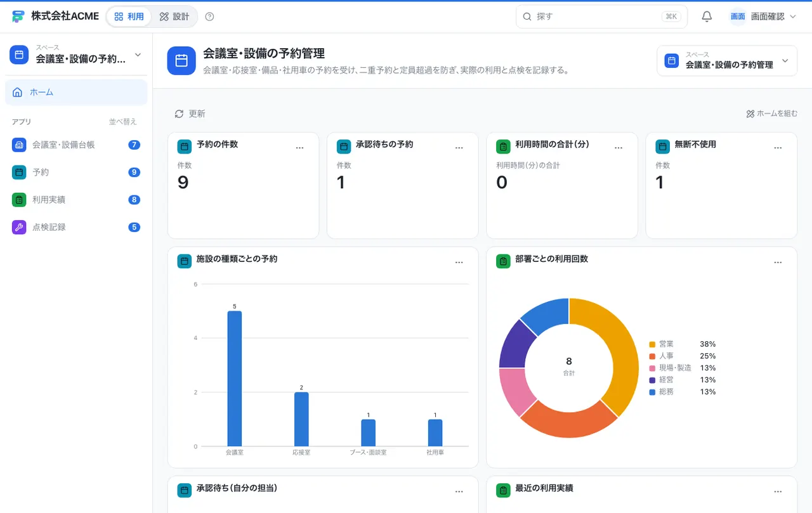Open more options on 部署ごとの利用回数 chart

tap(778, 262)
